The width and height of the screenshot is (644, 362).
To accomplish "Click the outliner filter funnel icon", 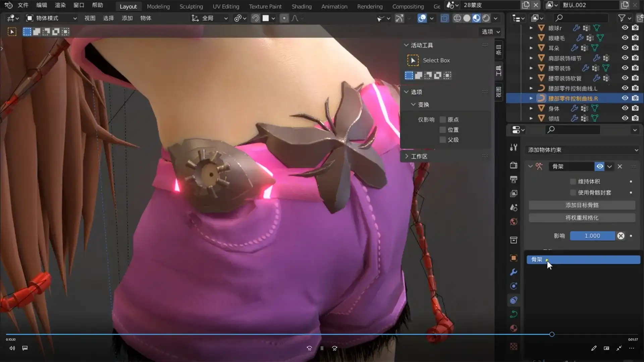I will click(x=622, y=18).
